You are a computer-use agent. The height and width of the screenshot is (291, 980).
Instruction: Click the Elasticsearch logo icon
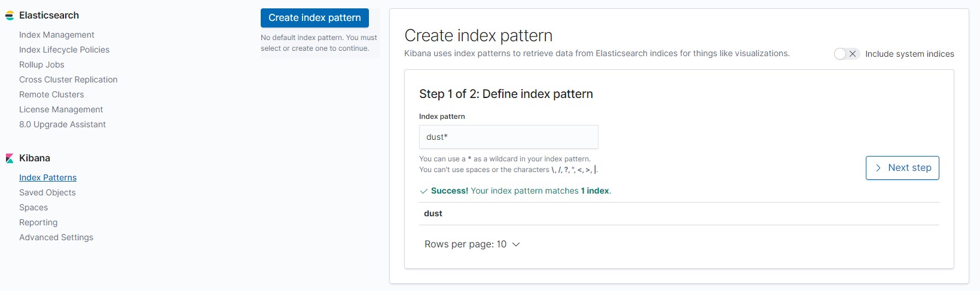[x=10, y=16]
